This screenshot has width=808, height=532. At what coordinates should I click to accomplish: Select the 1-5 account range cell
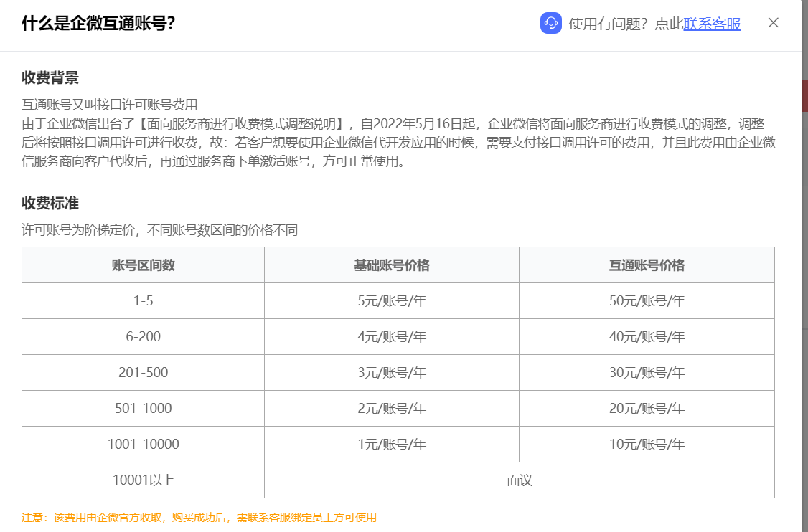point(143,301)
